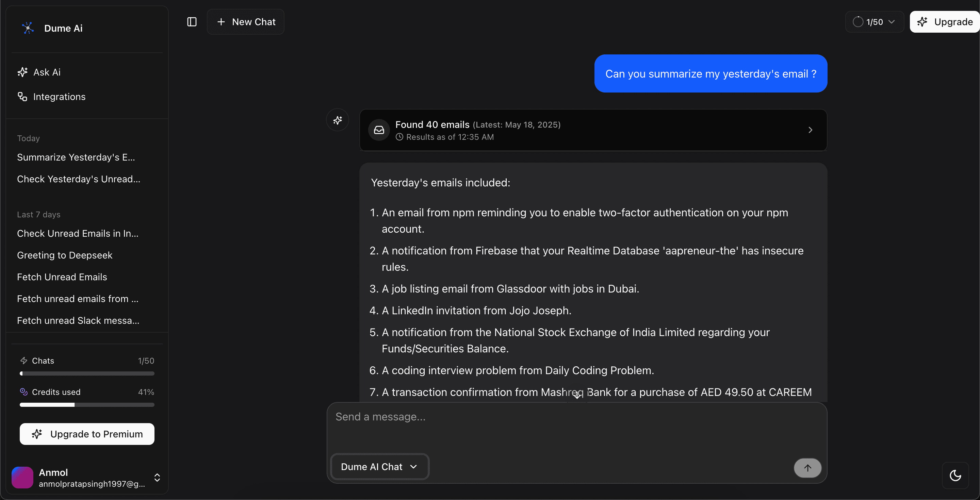Click the inbox icon in Found 40 emails

379,130
